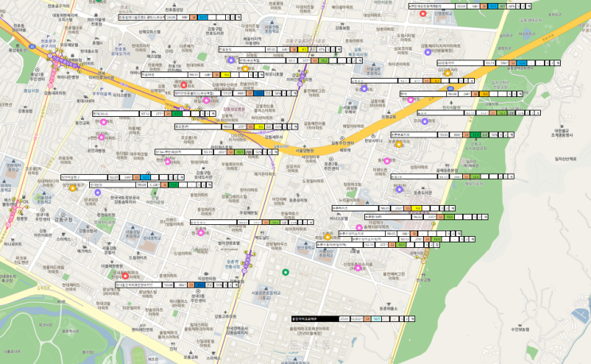Click the orange star at GS강동자이
This screenshot has width=591, height=364.
tap(447, 73)
